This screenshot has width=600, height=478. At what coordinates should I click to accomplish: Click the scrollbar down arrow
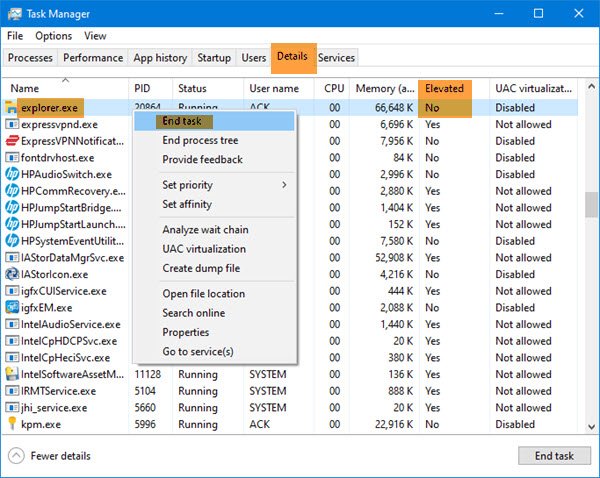pos(592,426)
